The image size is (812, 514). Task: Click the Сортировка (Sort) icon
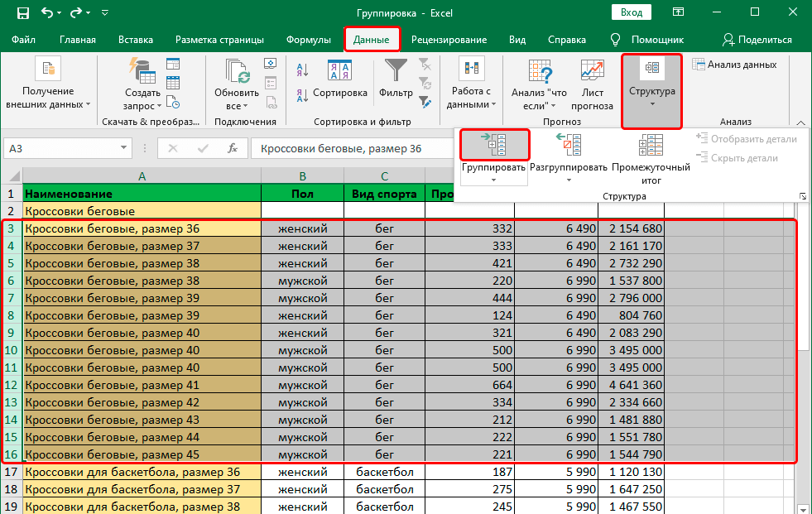[x=339, y=70]
